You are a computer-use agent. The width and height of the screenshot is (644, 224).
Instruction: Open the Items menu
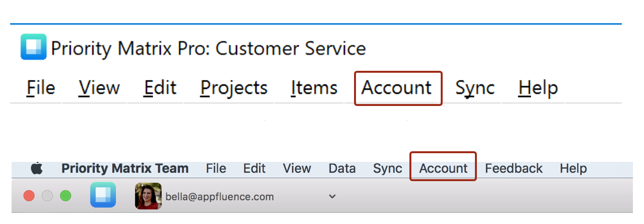click(314, 88)
